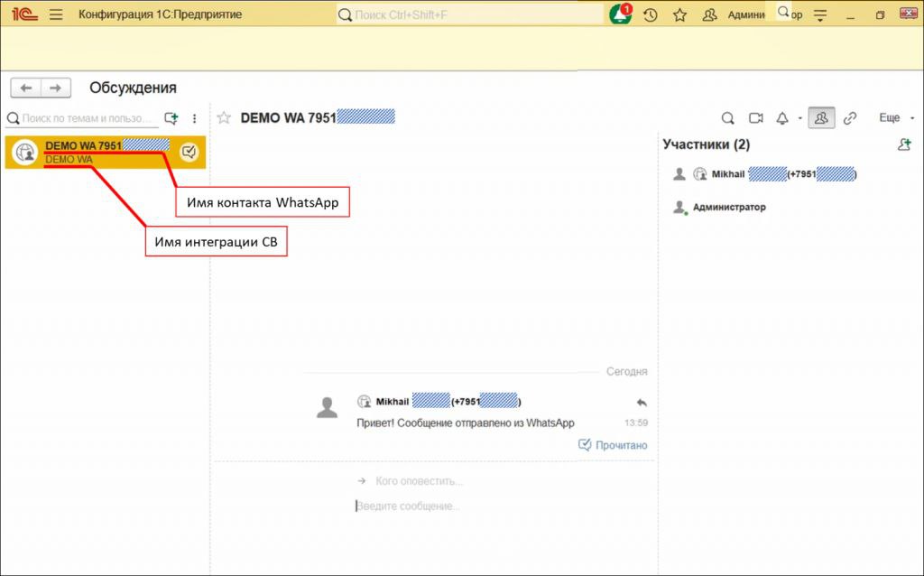Open notifications bell with badge
Image resolution: width=924 pixels, height=576 pixels.
621,14
